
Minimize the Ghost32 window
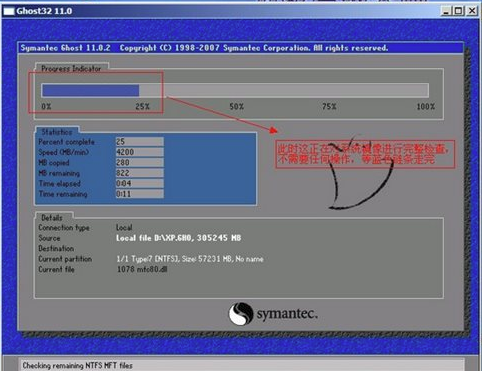447,11
